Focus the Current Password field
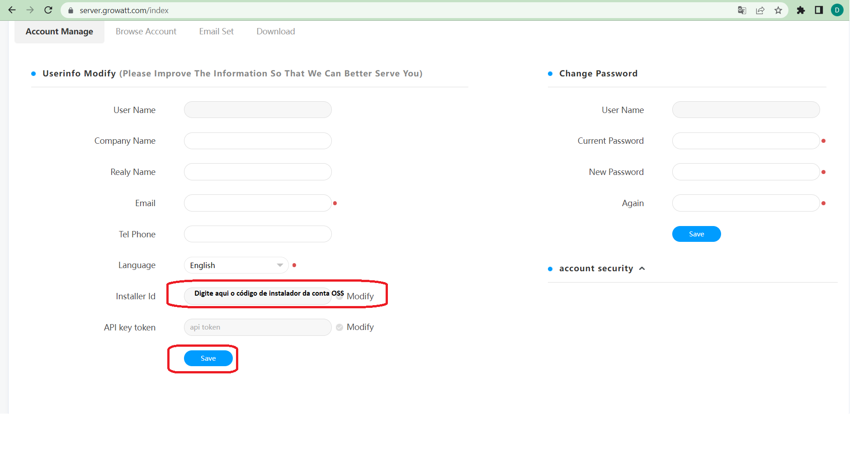The height and width of the screenshot is (462, 868). [745, 141]
